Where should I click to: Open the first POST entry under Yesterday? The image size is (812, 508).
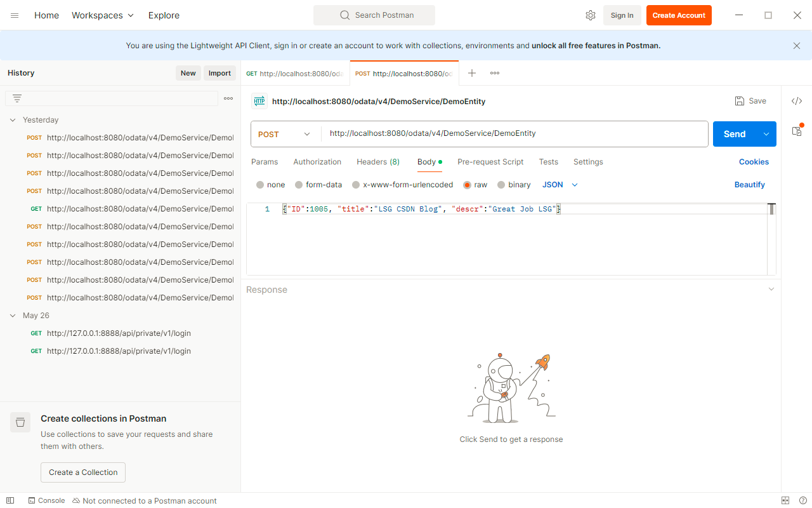tap(131, 138)
